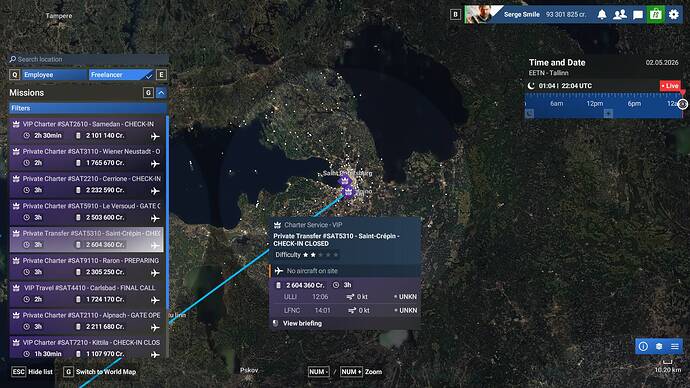Screen dimensions: 690x388
Task: Open the map layers icon
Action: pyautogui.click(x=659, y=347)
